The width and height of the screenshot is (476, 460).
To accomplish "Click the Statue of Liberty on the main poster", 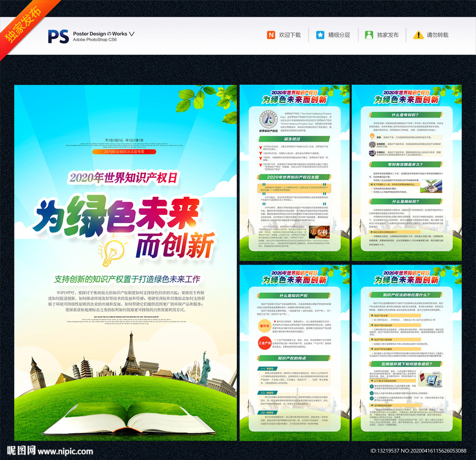I will click(x=205, y=367).
